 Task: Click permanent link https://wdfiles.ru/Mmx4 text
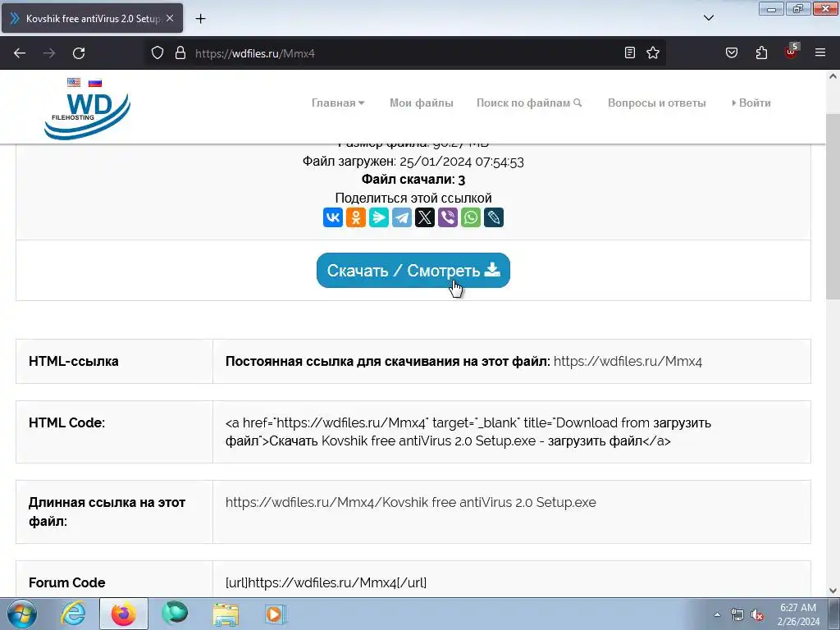coord(628,361)
